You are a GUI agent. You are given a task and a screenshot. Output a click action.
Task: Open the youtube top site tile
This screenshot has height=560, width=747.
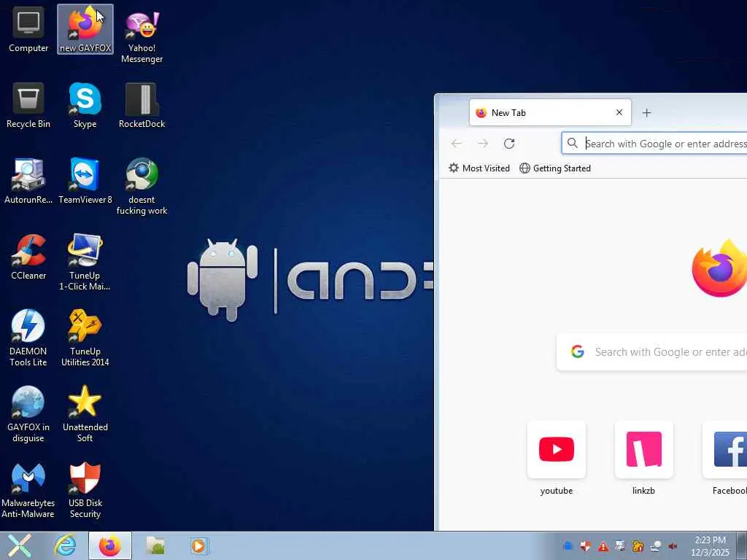[557, 458]
